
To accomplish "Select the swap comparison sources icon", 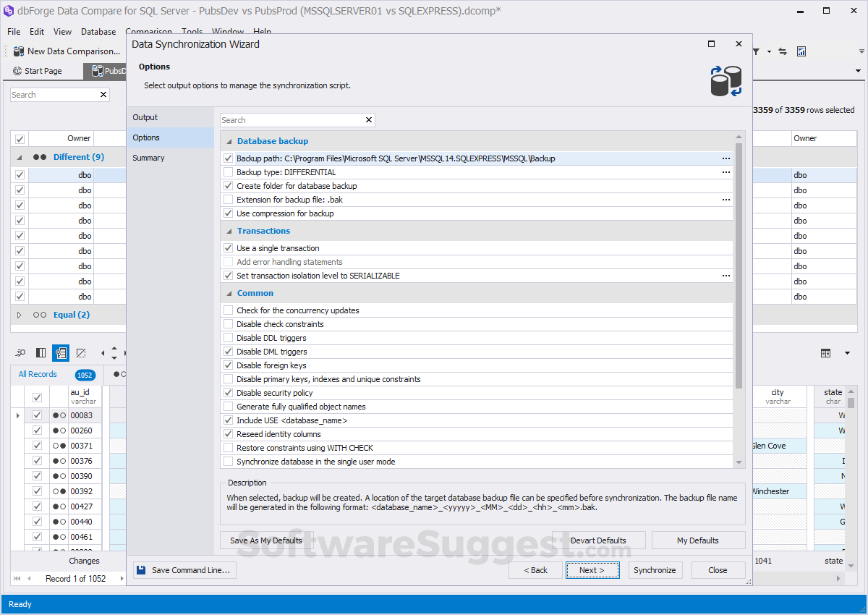I will pyautogui.click(x=782, y=51).
